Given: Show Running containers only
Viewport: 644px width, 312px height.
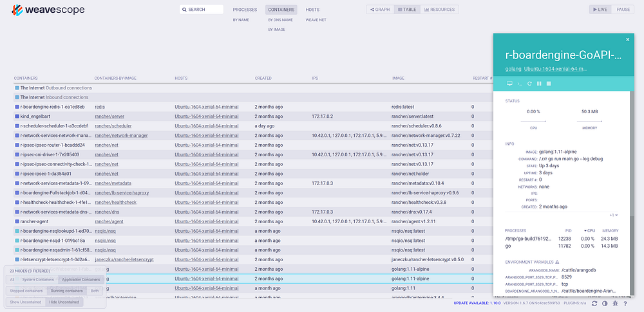Looking at the screenshot, I should [66, 291].
